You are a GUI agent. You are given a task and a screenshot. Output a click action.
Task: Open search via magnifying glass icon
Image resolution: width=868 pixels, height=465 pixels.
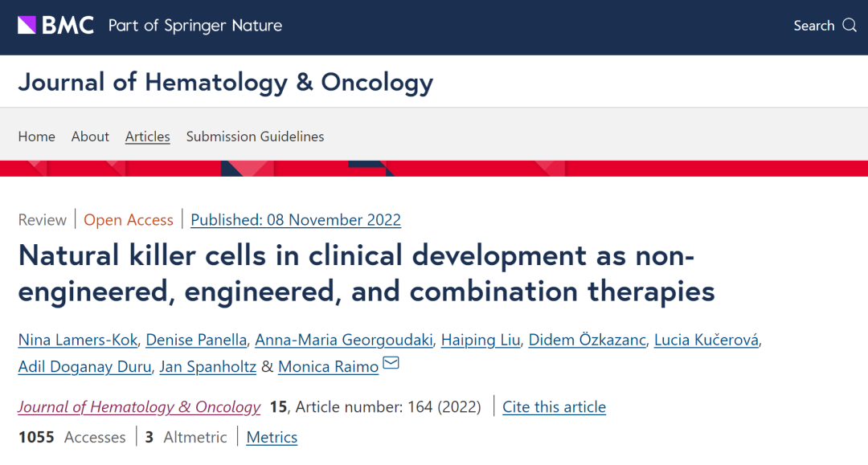[x=850, y=26]
